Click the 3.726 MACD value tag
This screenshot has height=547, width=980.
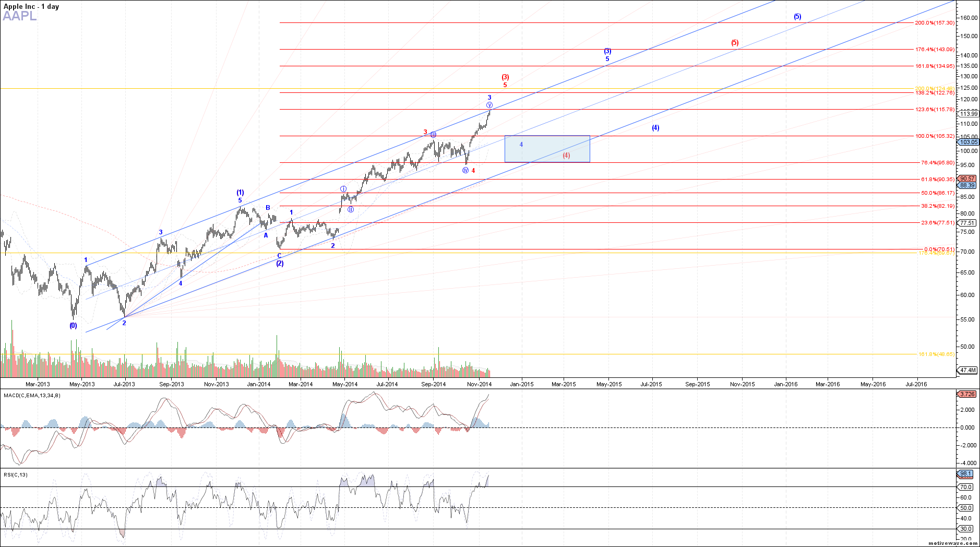(967, 394)
